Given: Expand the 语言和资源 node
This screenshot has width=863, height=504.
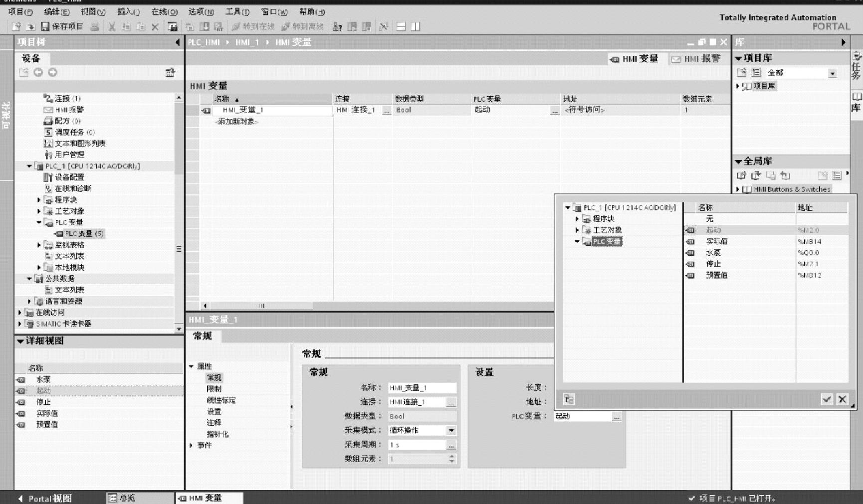Looking at the screenshot, I should 29,301.
